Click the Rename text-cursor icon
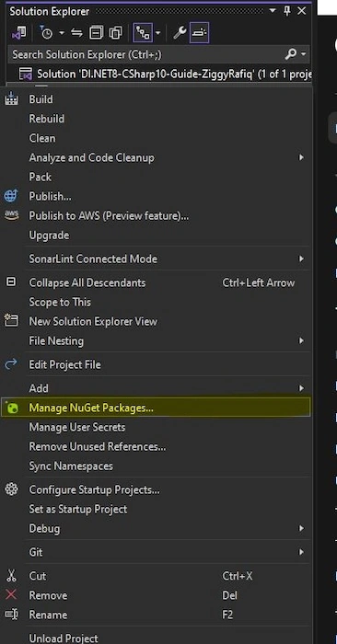Screen dimensions: 337x644 pos(11,615)
